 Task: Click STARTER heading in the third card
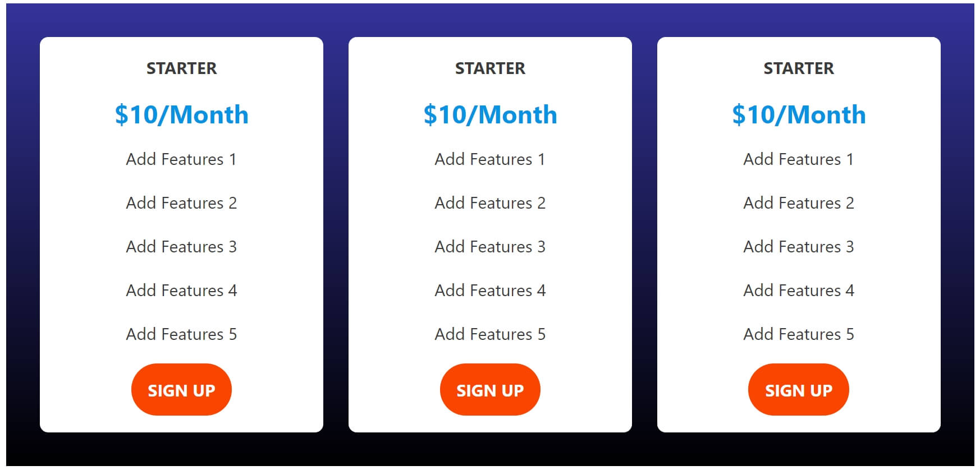click(x=798, y=68)
